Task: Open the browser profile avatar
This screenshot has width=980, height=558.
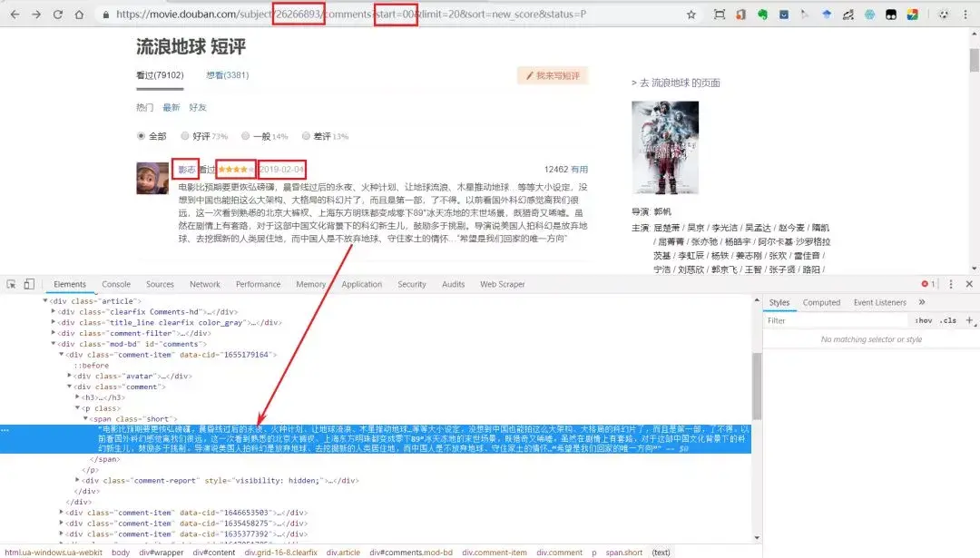Action: tap(944, 15)
